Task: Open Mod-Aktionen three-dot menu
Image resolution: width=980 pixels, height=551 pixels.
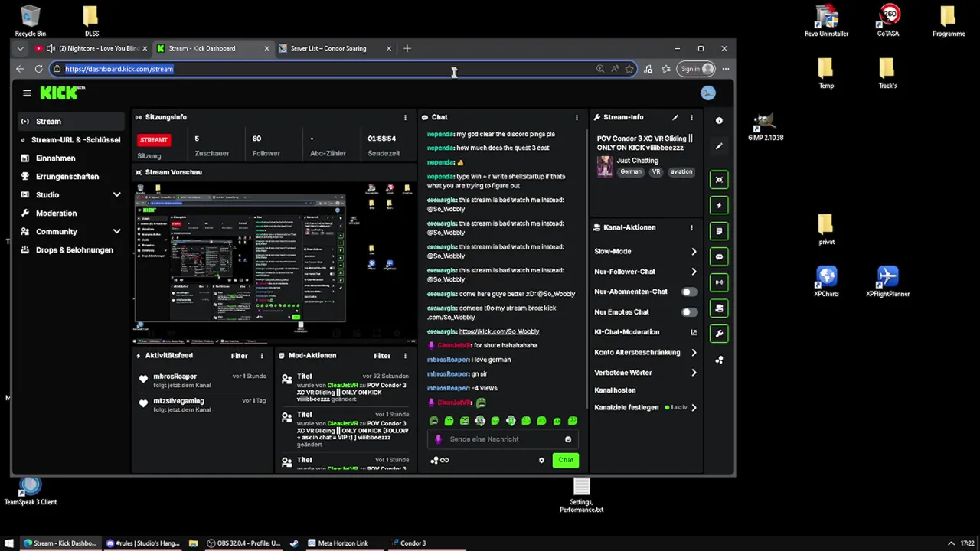Action: click(405, 356)
